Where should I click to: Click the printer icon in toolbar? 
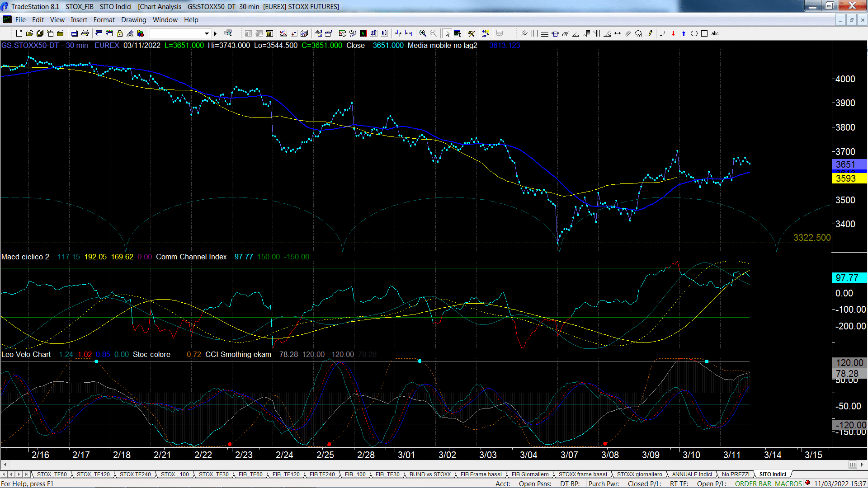pos(85,33)
